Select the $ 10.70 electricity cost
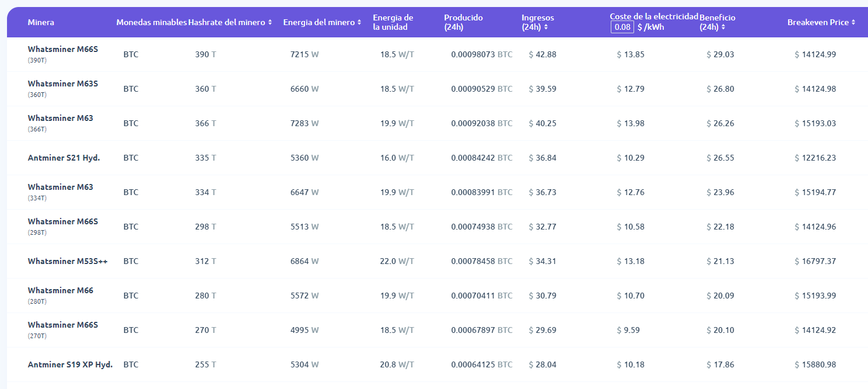The width and height of the screenshot is (868, 389). (x=631, y=296)
